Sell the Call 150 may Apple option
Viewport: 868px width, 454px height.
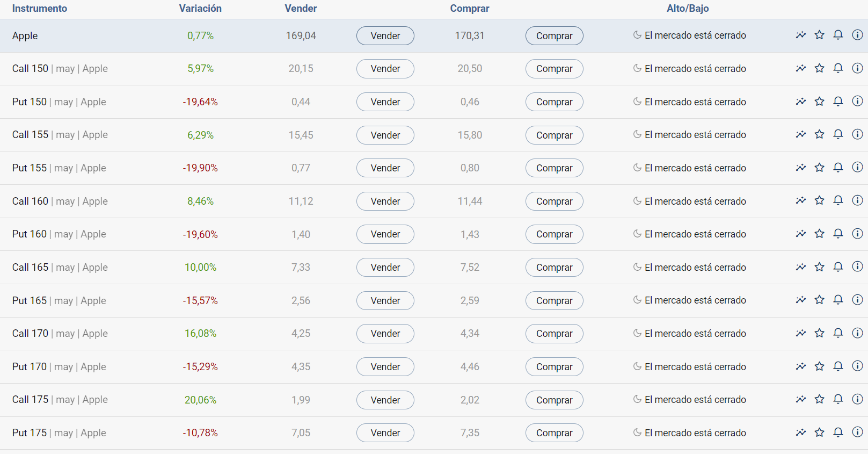pos(385,69)
